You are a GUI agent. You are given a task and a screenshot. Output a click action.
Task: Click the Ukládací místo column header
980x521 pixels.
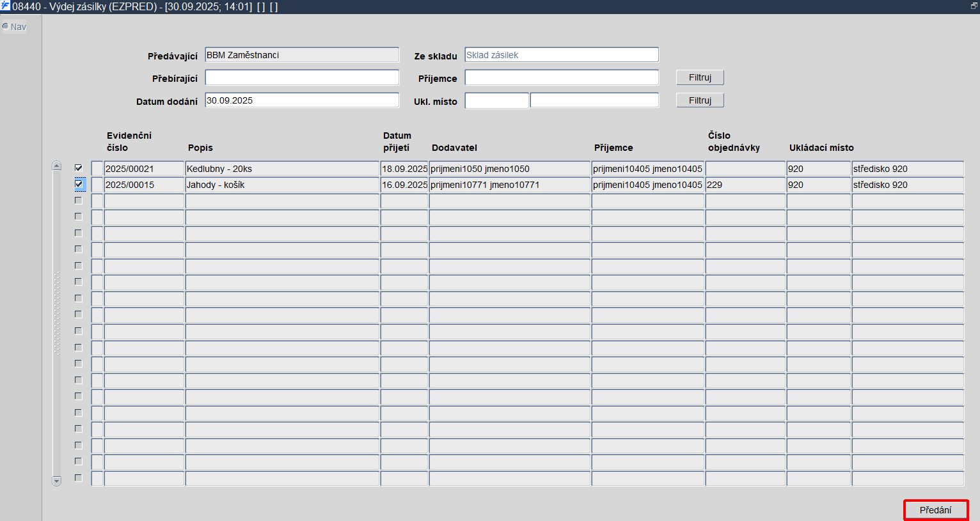[821, 148]
